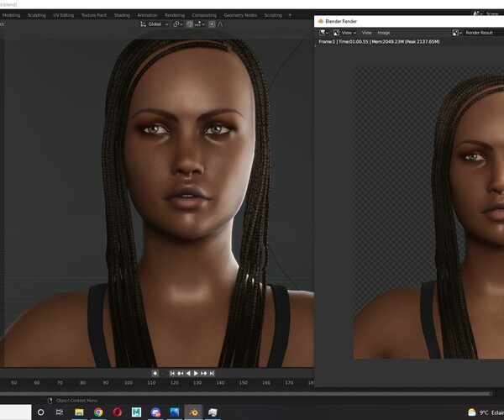
Task: Expand render window side region arrow
Action: pyautogui.click(x=316, y=45)
